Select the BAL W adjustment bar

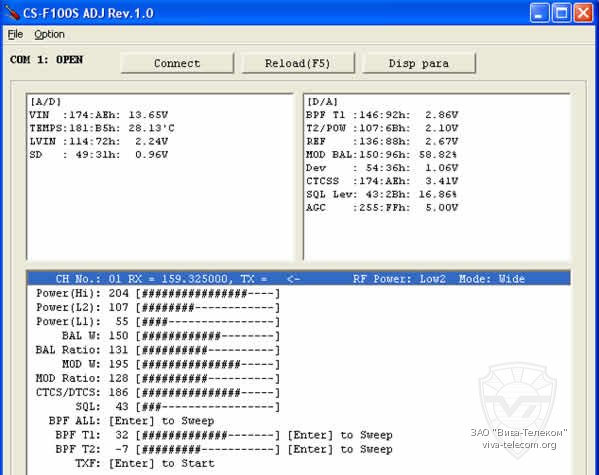tap(208, 336)
